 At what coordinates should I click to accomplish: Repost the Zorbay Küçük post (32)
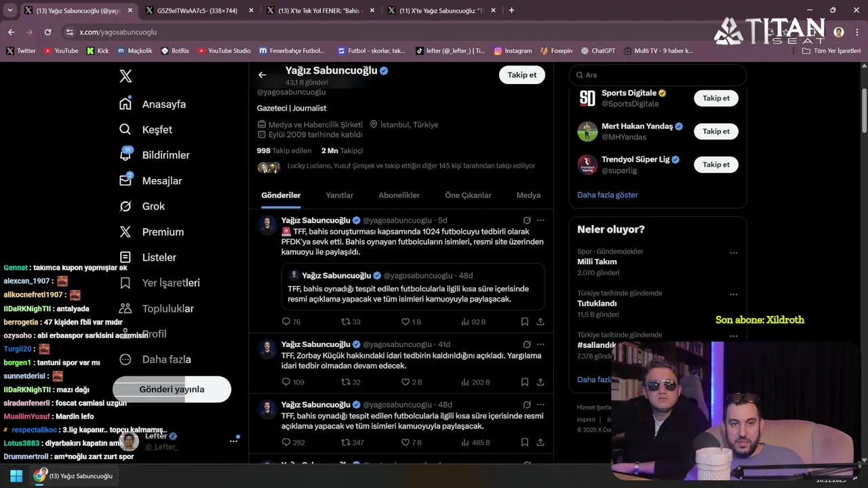(351, 382)
